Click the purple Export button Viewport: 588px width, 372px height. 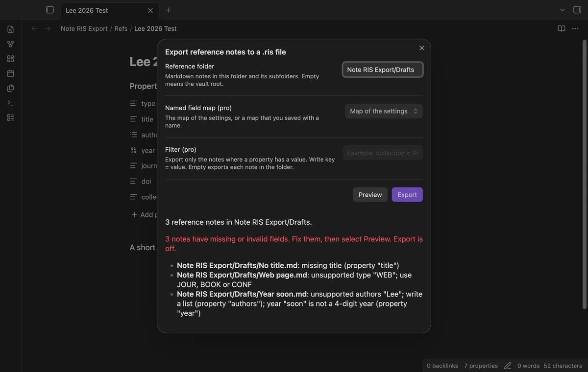407,195
